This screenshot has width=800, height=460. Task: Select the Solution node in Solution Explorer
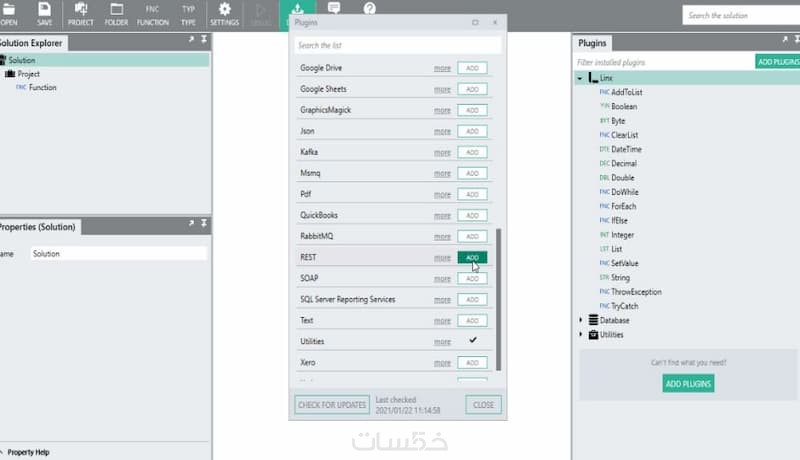tap(105, 60)
